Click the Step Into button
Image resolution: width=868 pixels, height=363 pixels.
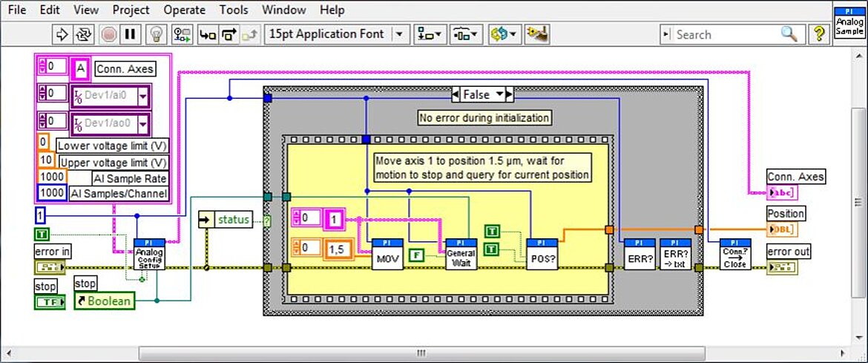pos(208,34)
